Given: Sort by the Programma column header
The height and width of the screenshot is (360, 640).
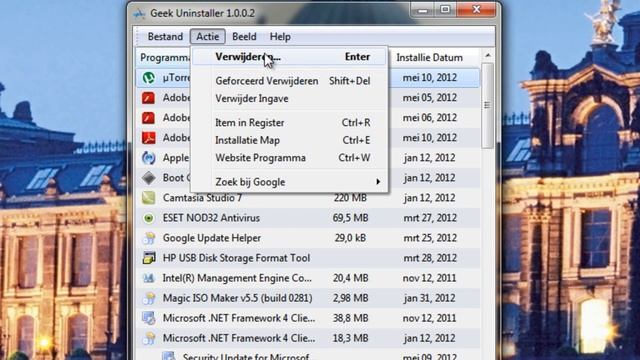Looking at the screenshot, I should click(164, 58).
